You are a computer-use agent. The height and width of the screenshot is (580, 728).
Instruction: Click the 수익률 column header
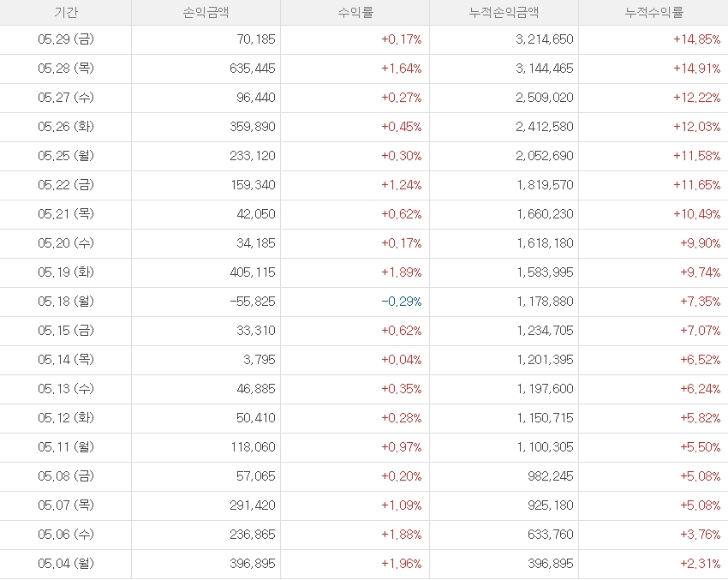355,12
